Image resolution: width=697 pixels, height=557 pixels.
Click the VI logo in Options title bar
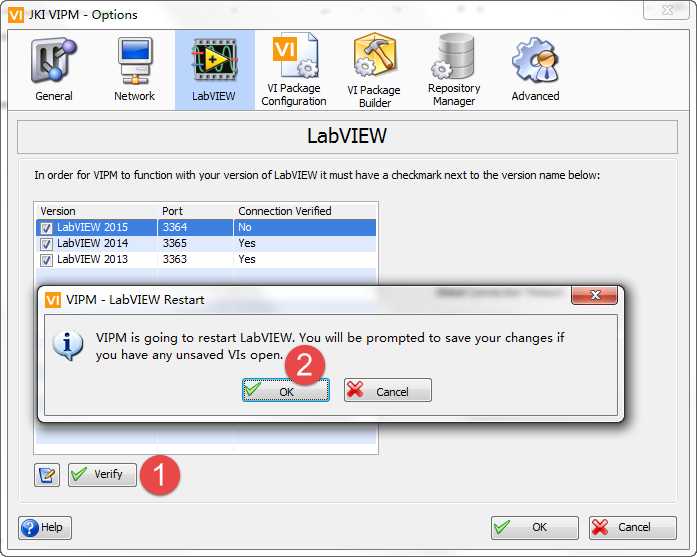tap(16, 15)
